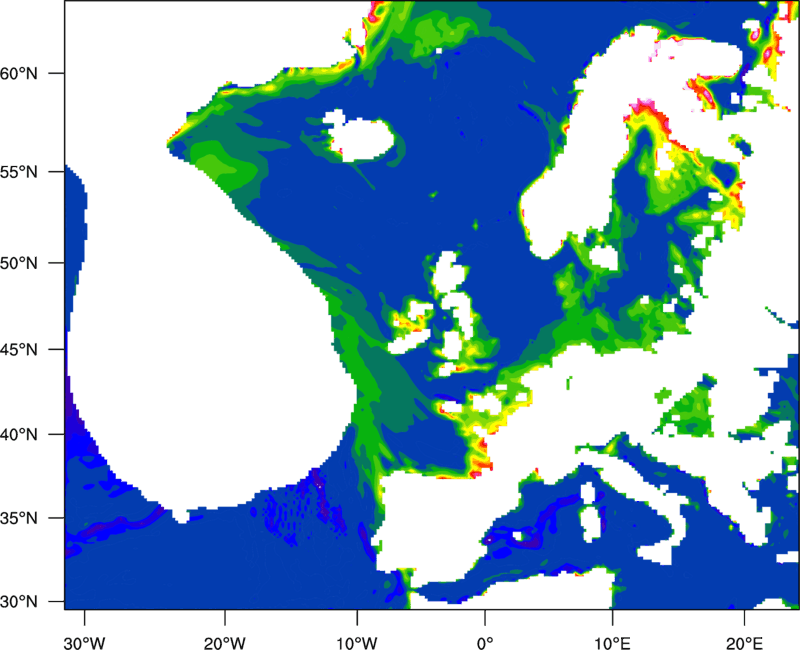Click the 30°W longitude label

(85, 643)
